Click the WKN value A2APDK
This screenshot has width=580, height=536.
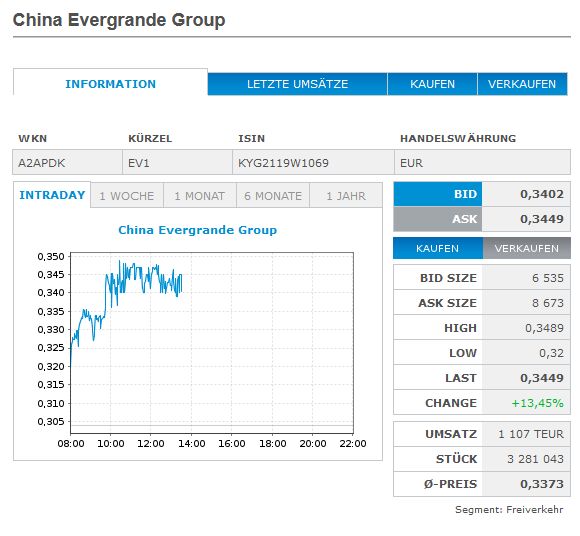click(42, 163)
